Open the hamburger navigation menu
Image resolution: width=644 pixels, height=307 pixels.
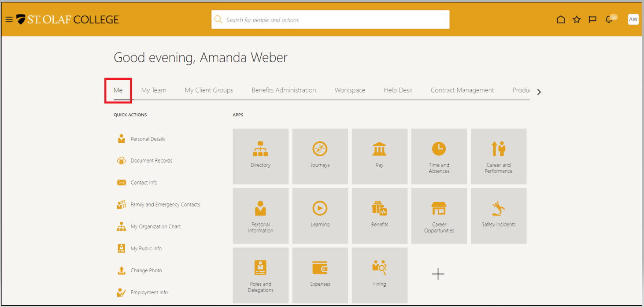click(9, 19)
